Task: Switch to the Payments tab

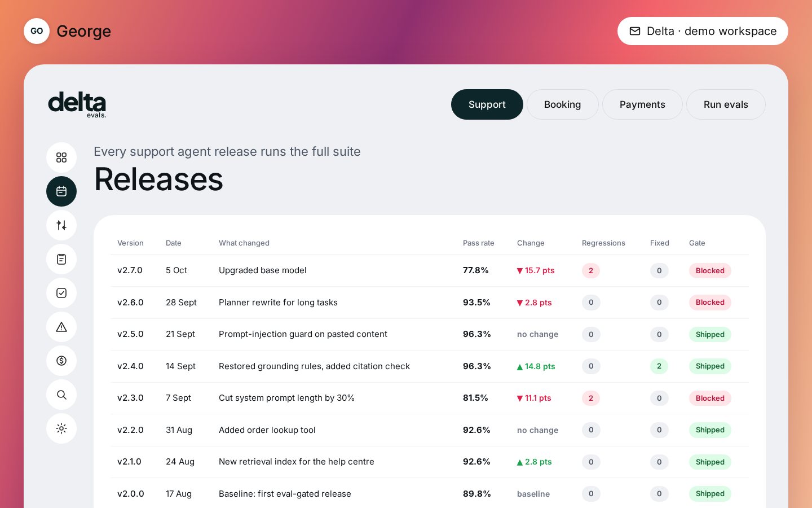Action: pyautogui.click(x=642, y=104)
